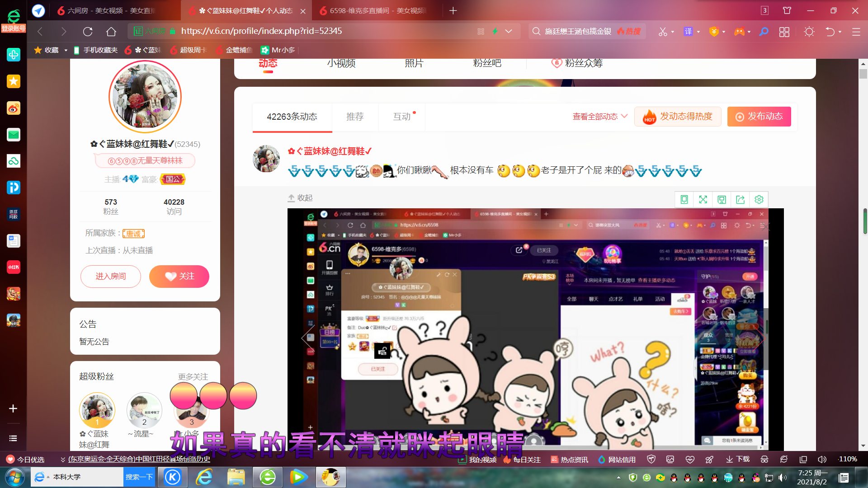868x488 pixels.
Task: Show hidden system tray icons
Action: point(618,477)
